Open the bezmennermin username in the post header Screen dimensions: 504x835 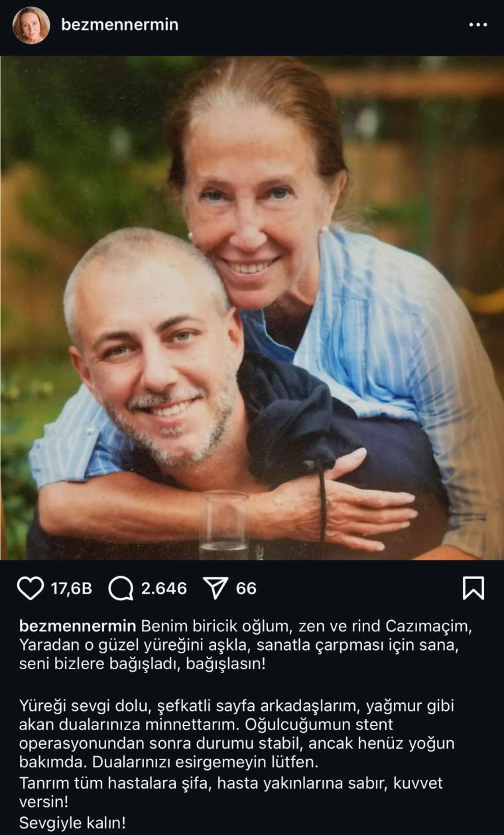(x=119, y=25)
